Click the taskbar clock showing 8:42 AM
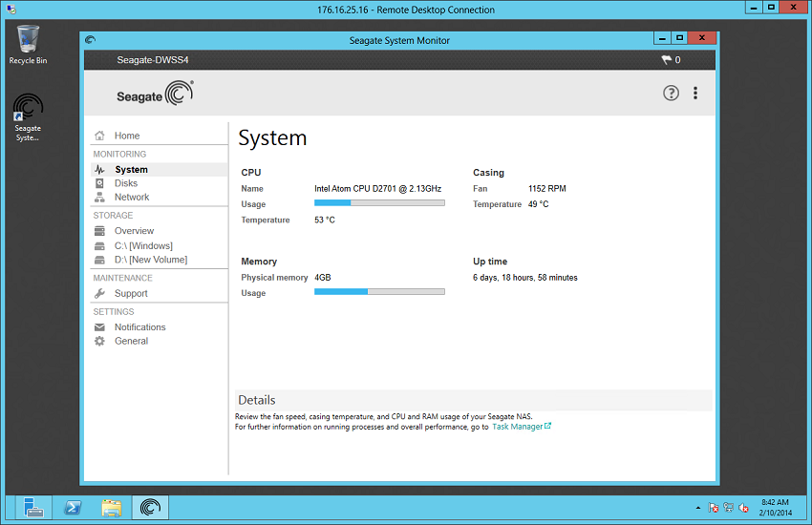Viewport: 812px width, 525px height. pos(776,508)
